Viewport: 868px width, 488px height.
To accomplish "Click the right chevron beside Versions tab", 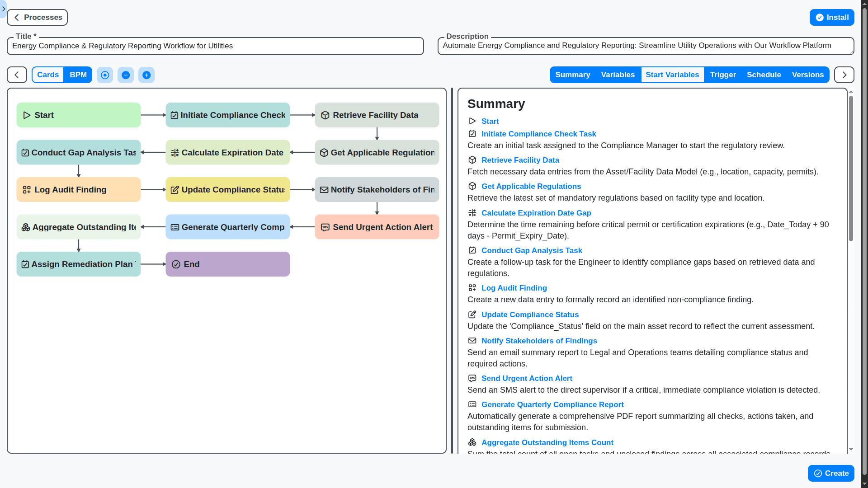I will (x=844, y=75).
